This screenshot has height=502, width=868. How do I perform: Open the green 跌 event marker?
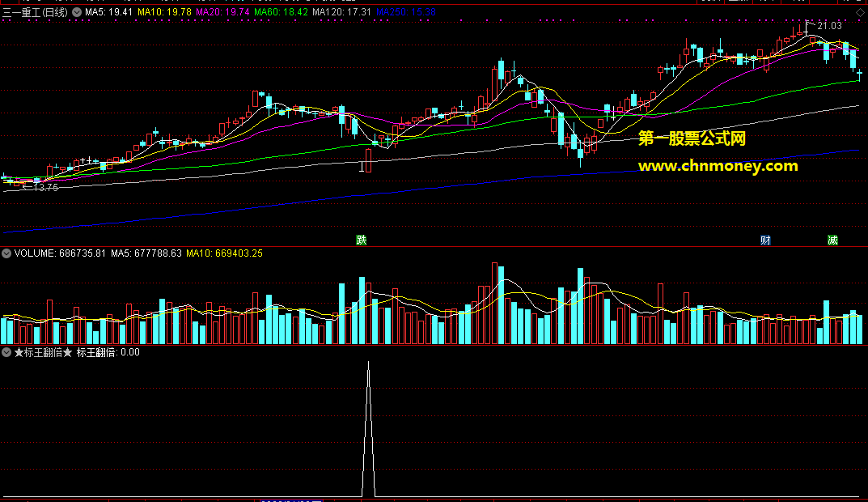click(362, 240)
